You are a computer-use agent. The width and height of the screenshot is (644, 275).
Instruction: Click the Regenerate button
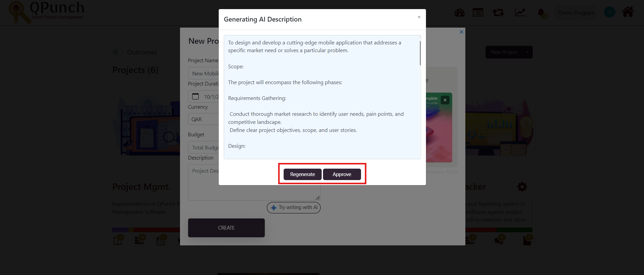[302, 174]
